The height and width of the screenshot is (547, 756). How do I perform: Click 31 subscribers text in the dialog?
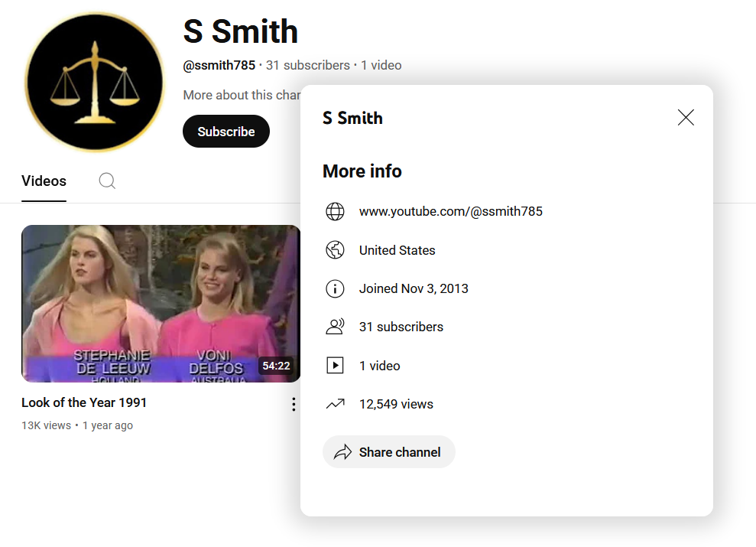pyautogui.click(x=401, y=327)
